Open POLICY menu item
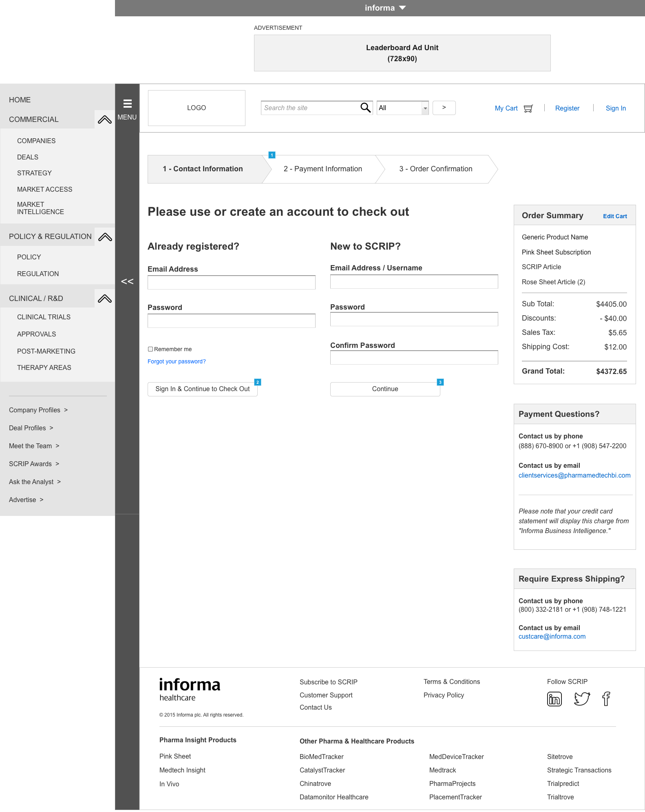This screenshot has width=645, height=812. pos(29,257)
